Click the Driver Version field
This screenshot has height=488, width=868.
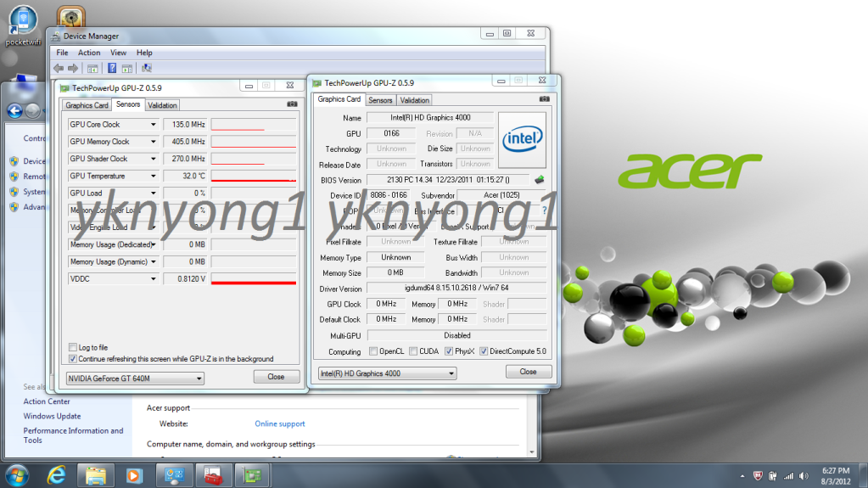pyautogui.click(x=456, y=288)
